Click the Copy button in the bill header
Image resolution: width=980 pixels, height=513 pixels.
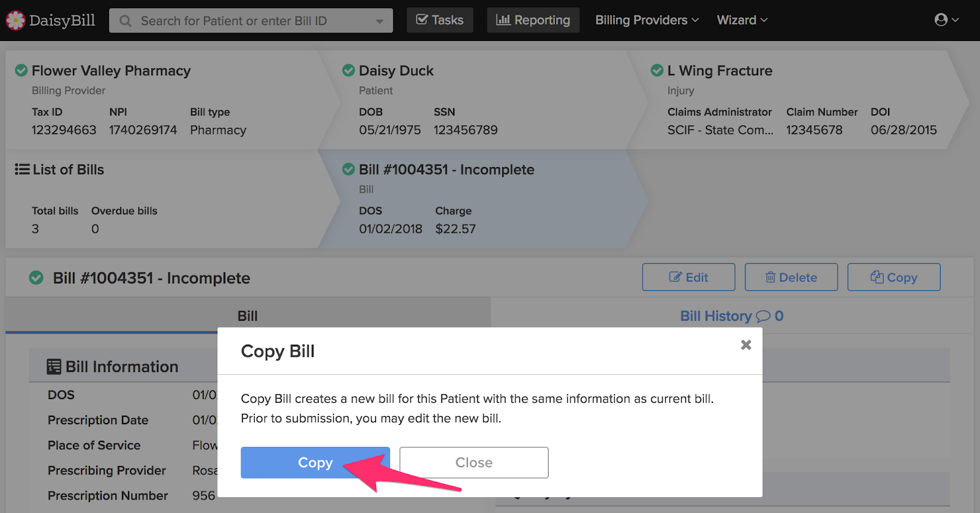894,277
